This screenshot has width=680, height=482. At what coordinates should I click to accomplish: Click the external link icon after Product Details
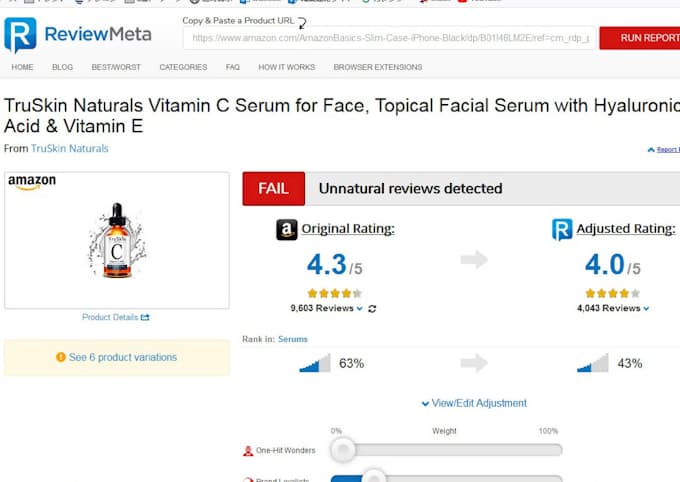click(x=145, y=318)
